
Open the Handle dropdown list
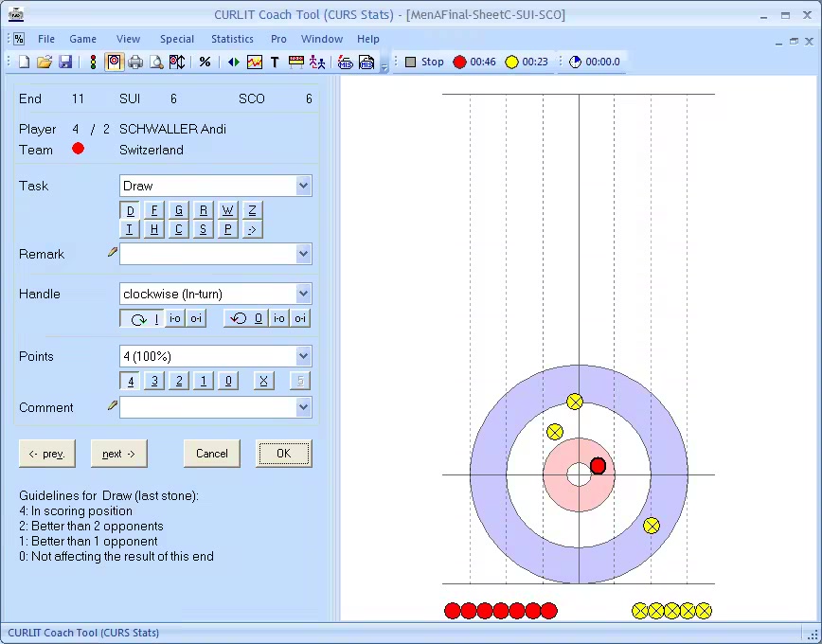pyautogui.click(x=303, y=294)
